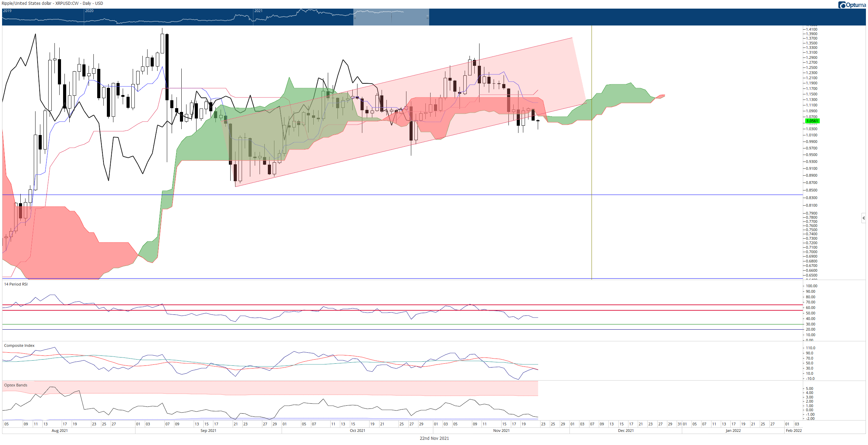Click the 2020 label in the navigator

click(89, 11)
